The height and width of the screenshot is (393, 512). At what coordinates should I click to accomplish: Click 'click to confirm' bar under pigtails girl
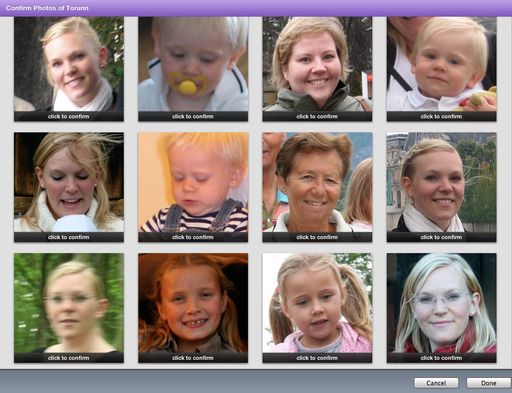coord(317,358)
